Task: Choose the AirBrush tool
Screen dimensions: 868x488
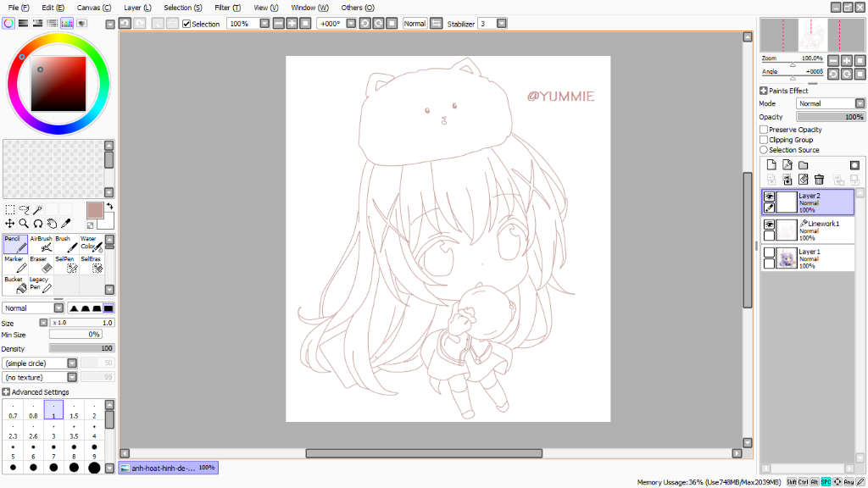Action: pos(41,244)
